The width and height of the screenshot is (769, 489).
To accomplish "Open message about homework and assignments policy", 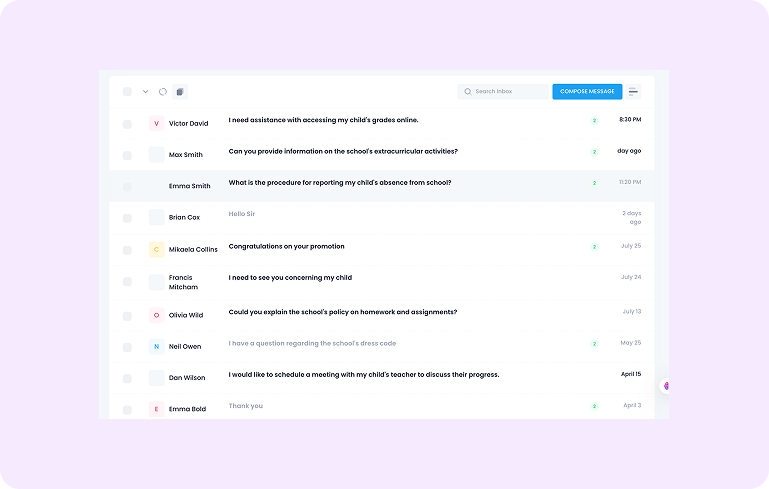I will click(343, 312).
